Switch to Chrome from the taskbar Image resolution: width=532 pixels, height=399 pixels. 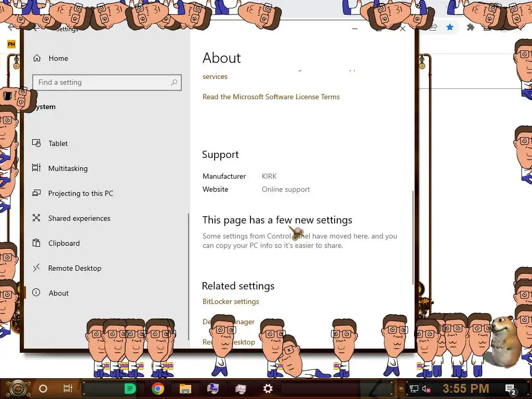tap(158, 389)
